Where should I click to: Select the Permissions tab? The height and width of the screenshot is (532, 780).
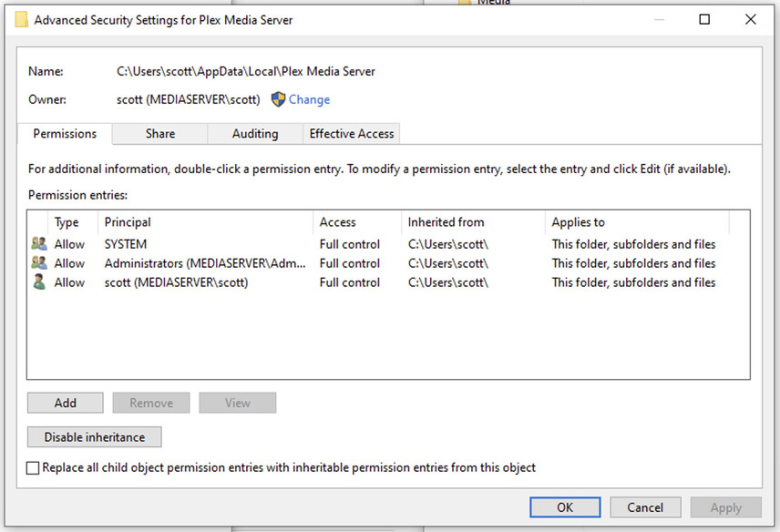[65, 134]
